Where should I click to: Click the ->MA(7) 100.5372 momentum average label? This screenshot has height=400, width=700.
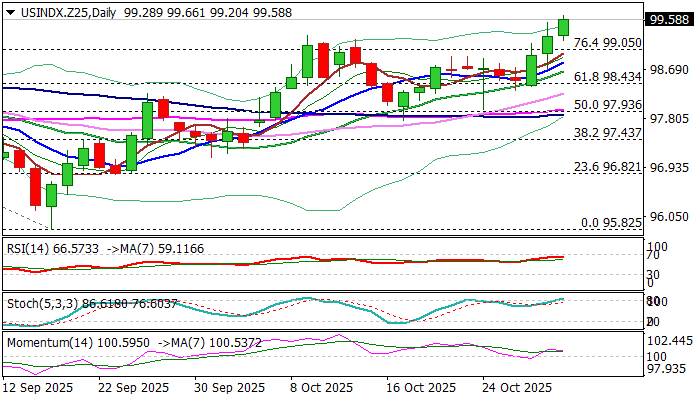click(x=210, y=343)
